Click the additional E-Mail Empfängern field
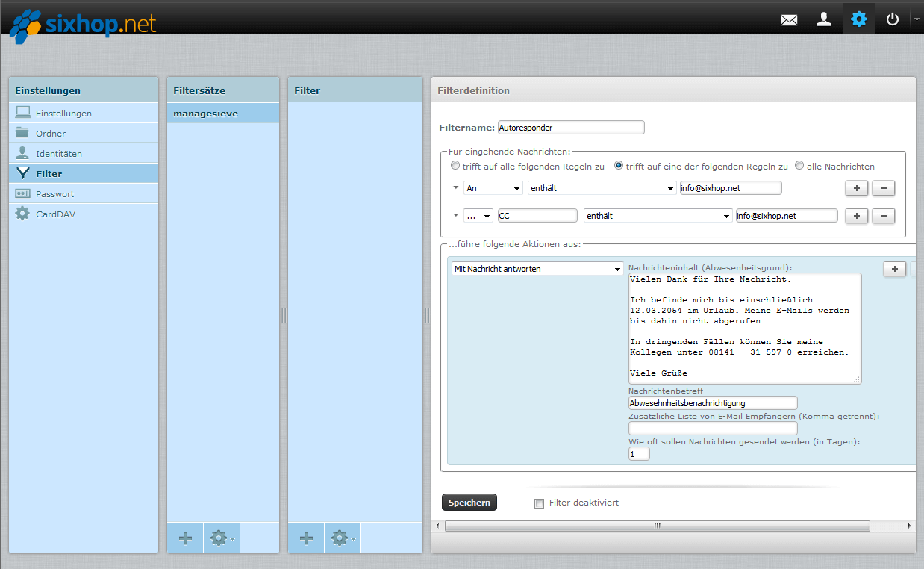This screenshot has height=569, width=924. pyautogui.click(x=713, y=429)
